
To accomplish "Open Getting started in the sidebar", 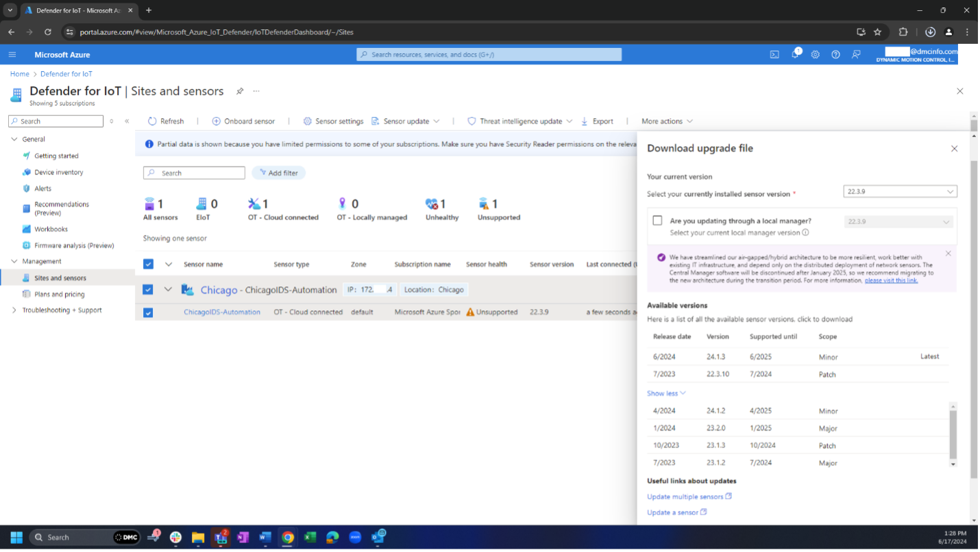I will tap(56, 156).
